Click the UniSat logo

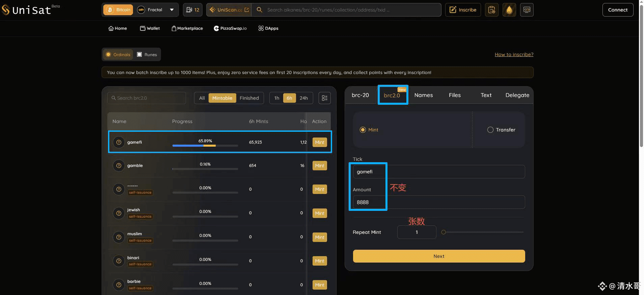click(x=26, y=10)
